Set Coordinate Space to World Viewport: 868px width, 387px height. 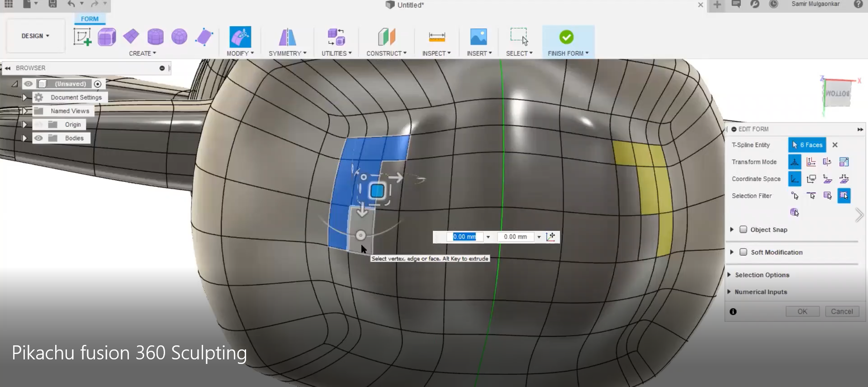(795, 179)
